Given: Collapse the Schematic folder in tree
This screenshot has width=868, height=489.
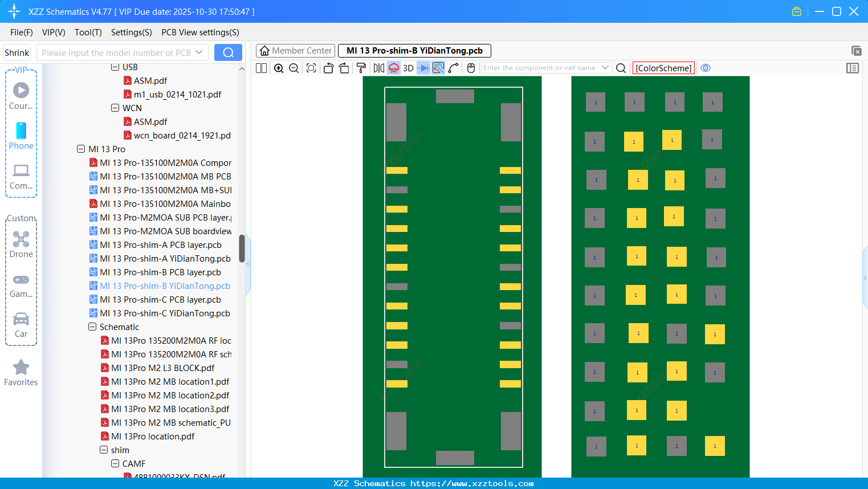Looking at the screenshot, I should coord(92,327).
